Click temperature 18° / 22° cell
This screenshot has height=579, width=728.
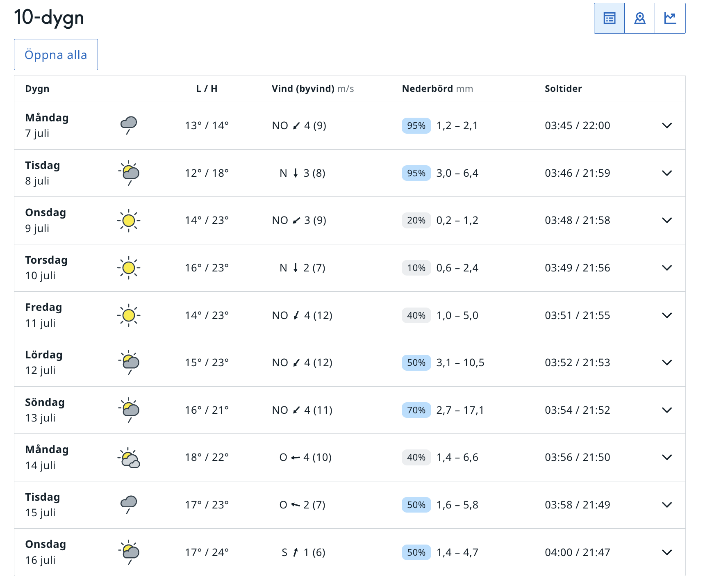(x=207, y=457)
